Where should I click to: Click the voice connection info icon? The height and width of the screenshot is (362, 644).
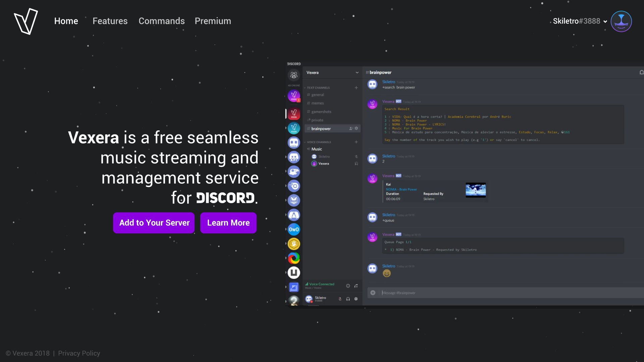[348, 286]
